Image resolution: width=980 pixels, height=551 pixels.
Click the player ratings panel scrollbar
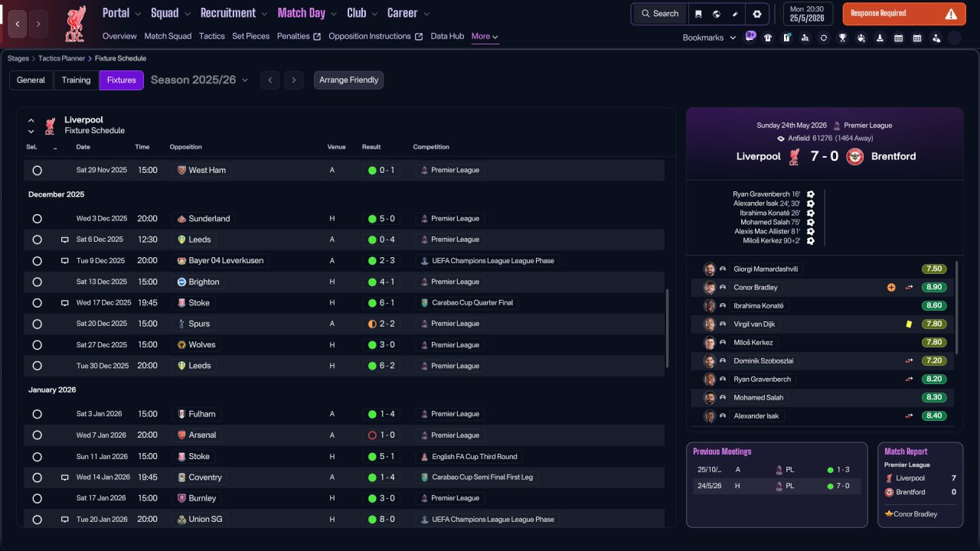coord(958,307)
